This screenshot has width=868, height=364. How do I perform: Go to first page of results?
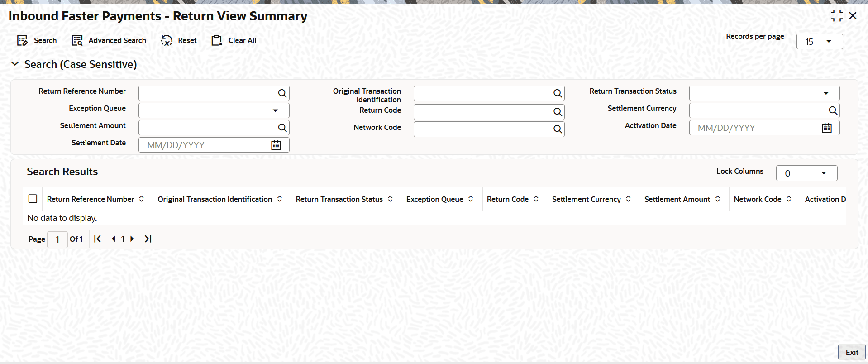tap(97, 239)
